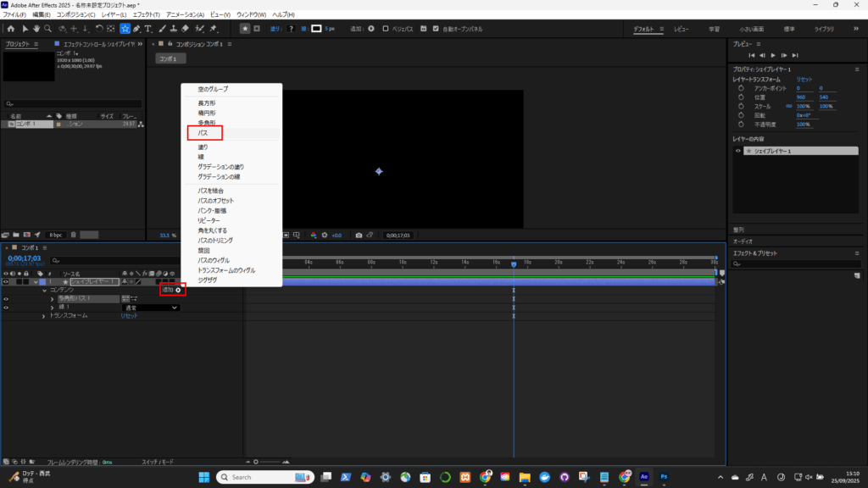Open Photoshop from the Windows taskbar

pyautogui.click(x=664, y=477)
